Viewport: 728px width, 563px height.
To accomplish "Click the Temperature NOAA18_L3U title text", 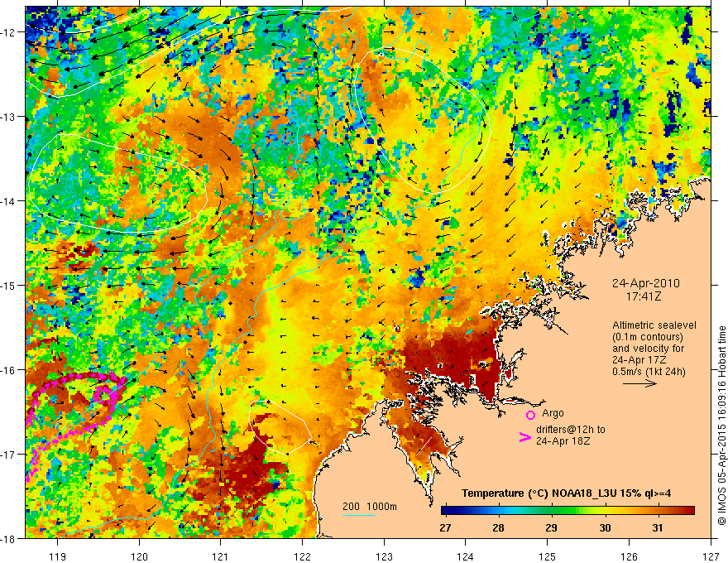I will [566, 493].
